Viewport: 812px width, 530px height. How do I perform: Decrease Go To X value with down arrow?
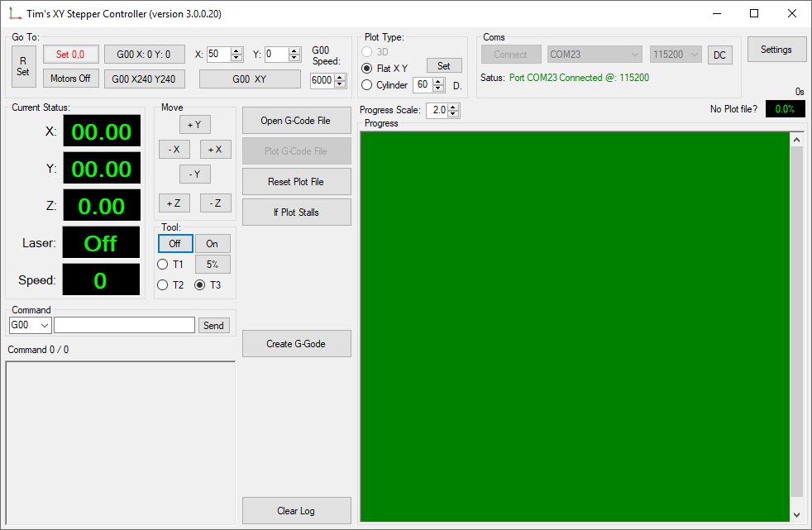pyautogui.click(x=236, y=58)
